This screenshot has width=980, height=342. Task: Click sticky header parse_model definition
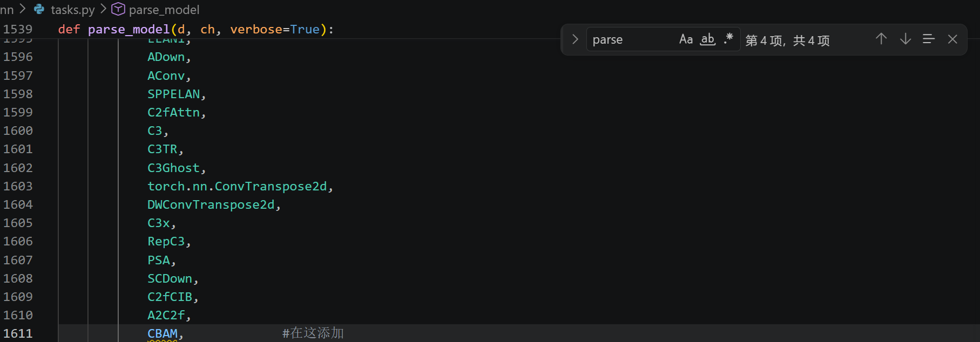click(196, 29)
